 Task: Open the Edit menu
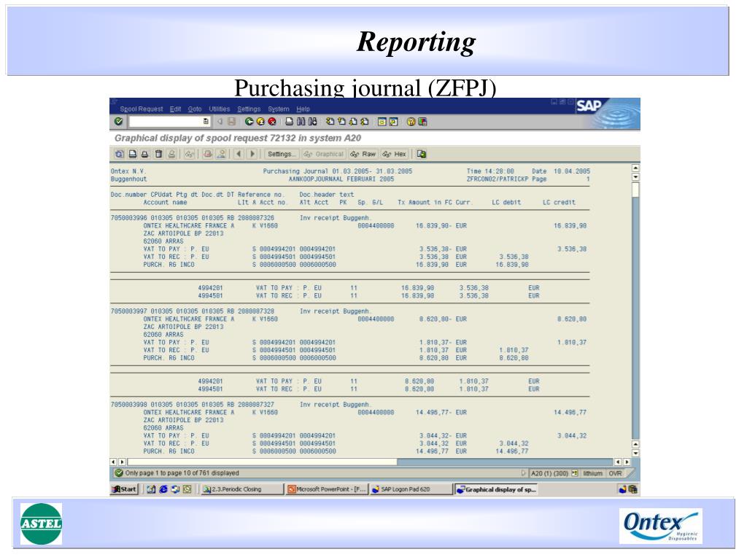tap(175, 109)
